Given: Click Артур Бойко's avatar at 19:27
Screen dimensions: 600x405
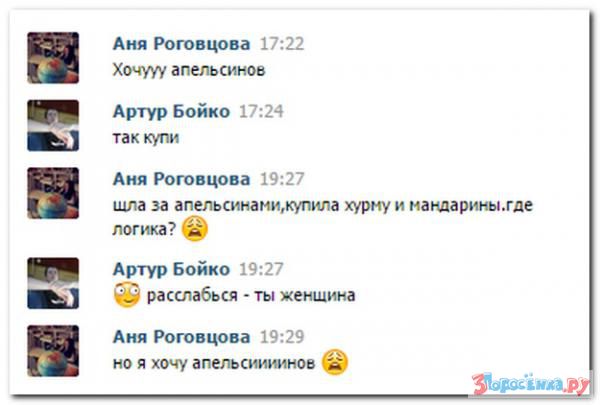Looking at the screenshot, I should [53, 283].
